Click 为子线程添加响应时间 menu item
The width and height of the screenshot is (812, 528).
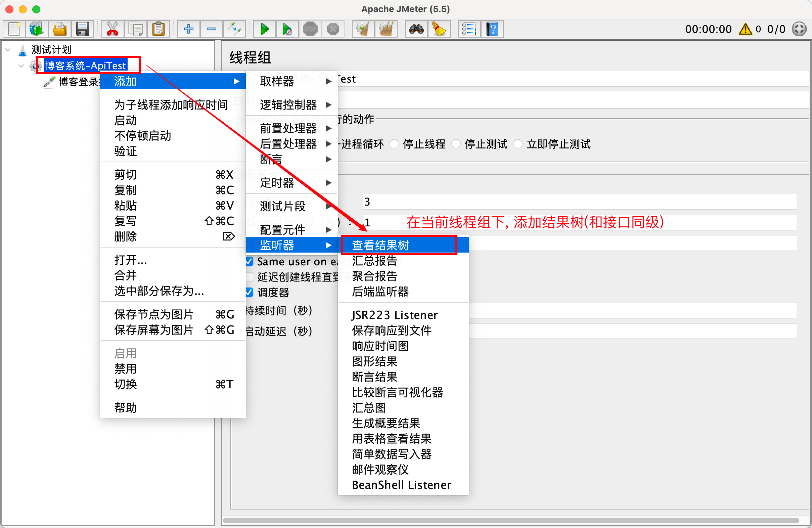pyautogui.click(x=173, y=105)
